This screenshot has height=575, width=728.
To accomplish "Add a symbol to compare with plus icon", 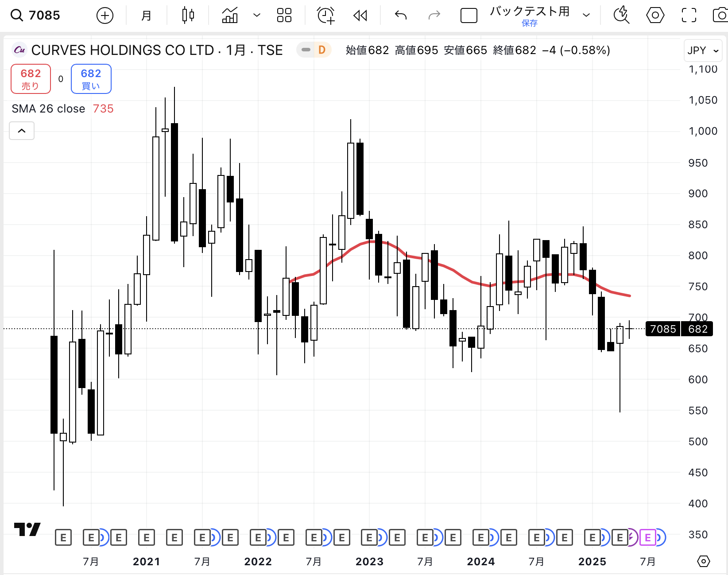I will tap(105, 16).
